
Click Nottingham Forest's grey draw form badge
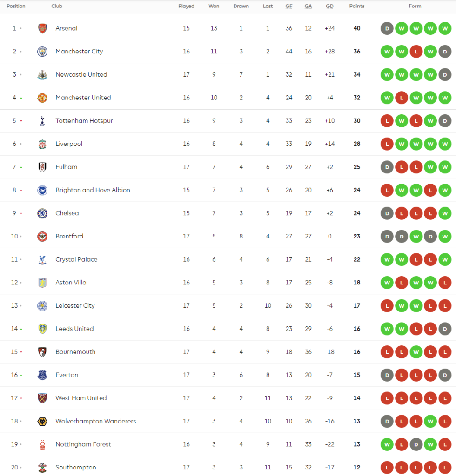click(x=416, y=444)
